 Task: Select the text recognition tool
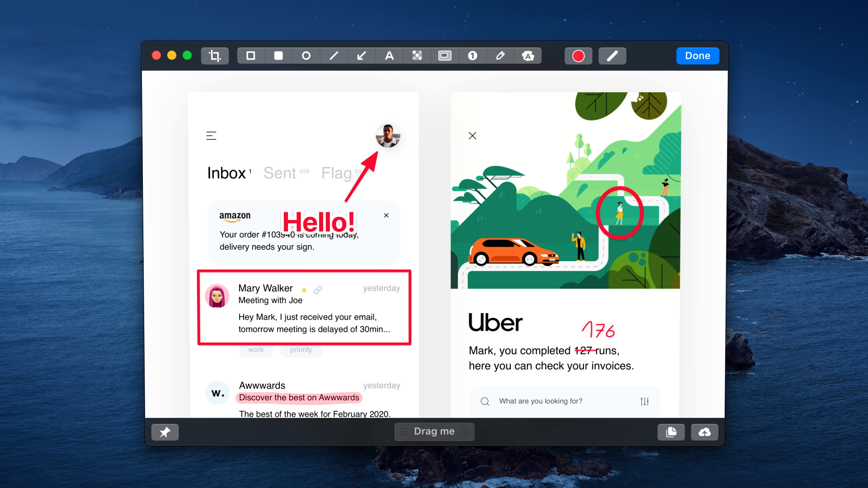528,56
